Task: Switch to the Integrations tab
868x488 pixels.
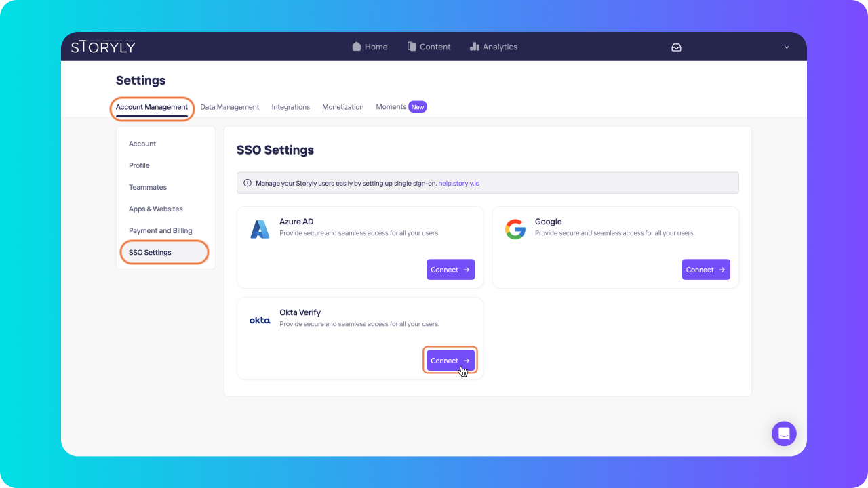Action: 291,107
